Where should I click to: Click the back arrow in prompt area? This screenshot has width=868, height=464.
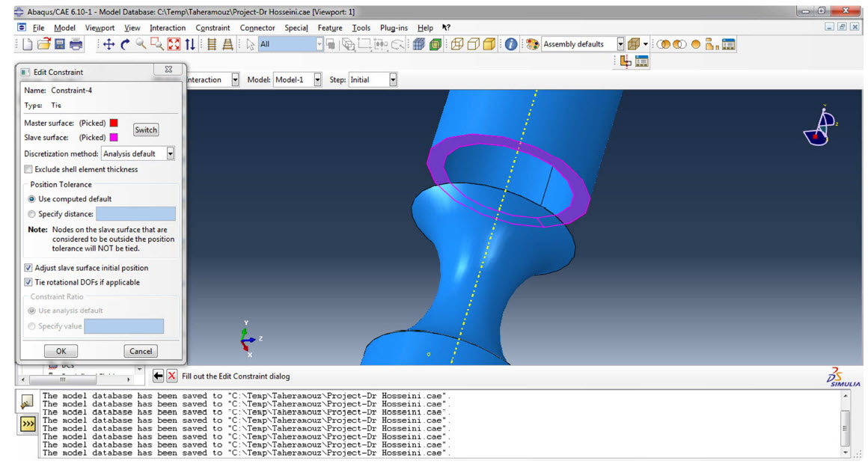[158, 376]
